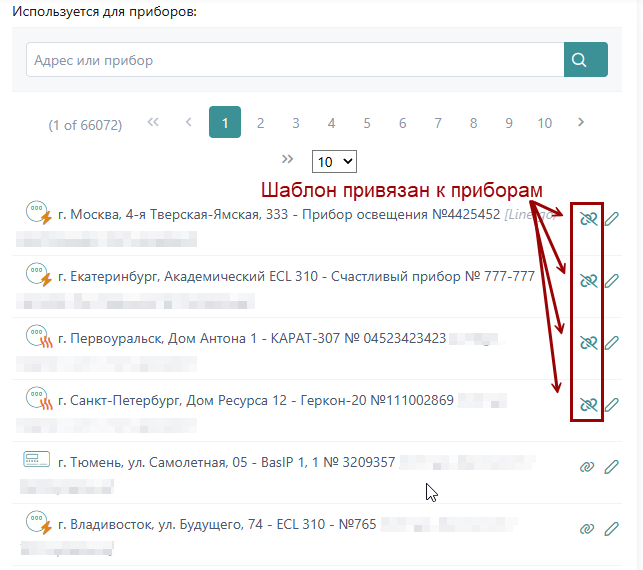Edit the Тюмень BasIP device entry

612,467
